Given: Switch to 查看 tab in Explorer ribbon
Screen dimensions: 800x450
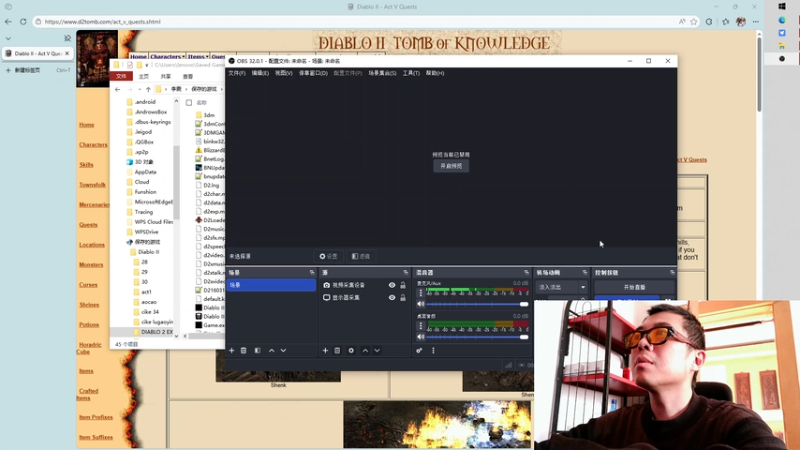Looking at the screenshot, I should tap(188, 77).
